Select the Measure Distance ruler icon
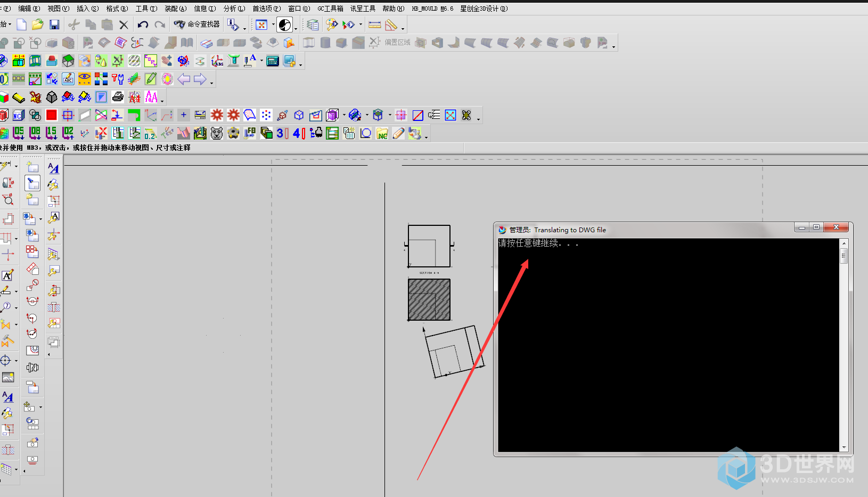This screenshot has height=497, width=868. (374, 25)
